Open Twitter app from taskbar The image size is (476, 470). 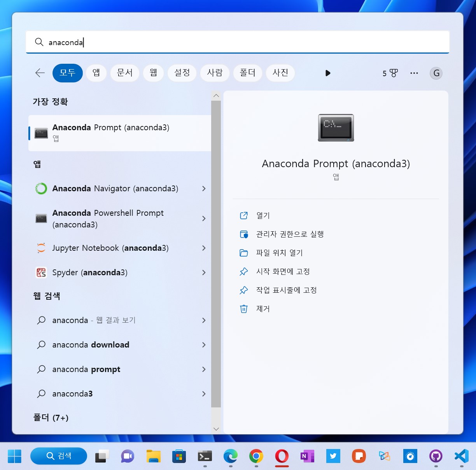(333, 456)
